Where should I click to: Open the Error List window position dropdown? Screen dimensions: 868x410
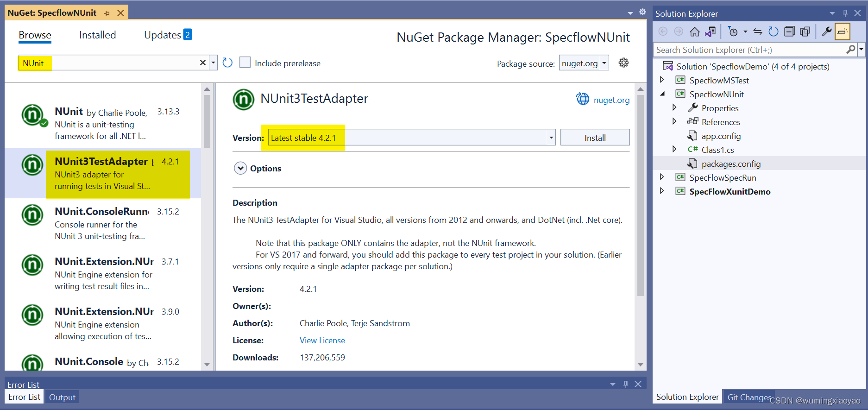pos(613,384)
